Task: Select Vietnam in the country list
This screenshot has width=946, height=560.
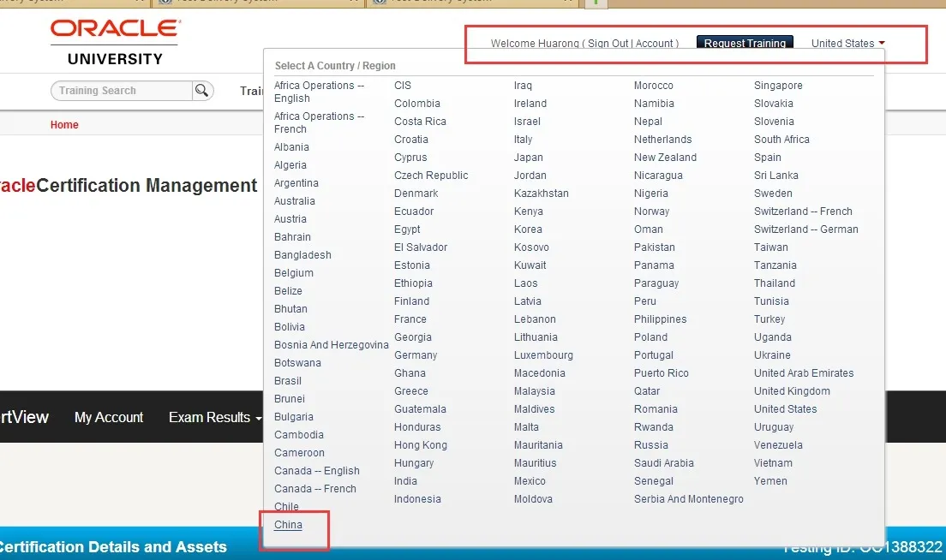Action: pyautogui.click(x=773, y=463)
